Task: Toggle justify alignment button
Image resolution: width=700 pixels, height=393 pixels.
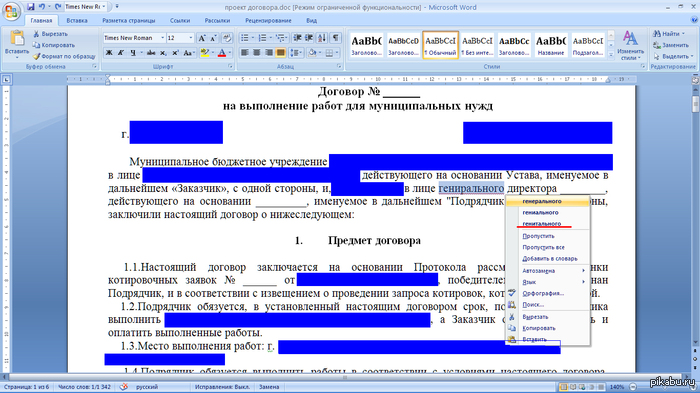Action: coord(280,53)
